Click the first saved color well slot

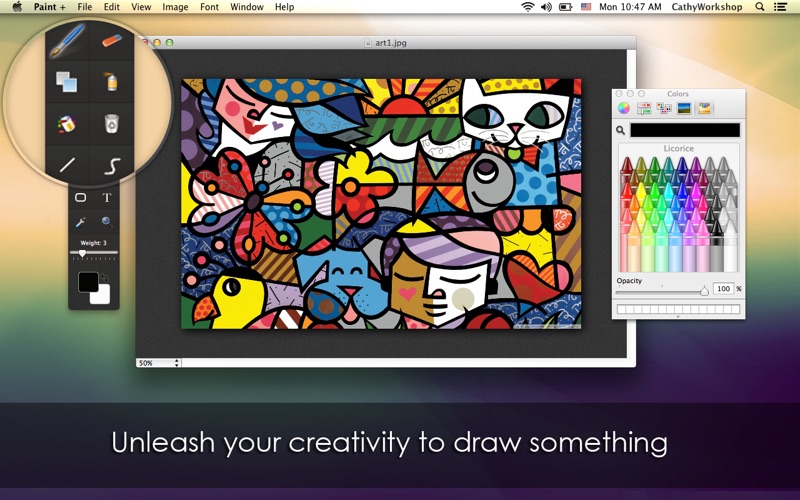[621, 309]
